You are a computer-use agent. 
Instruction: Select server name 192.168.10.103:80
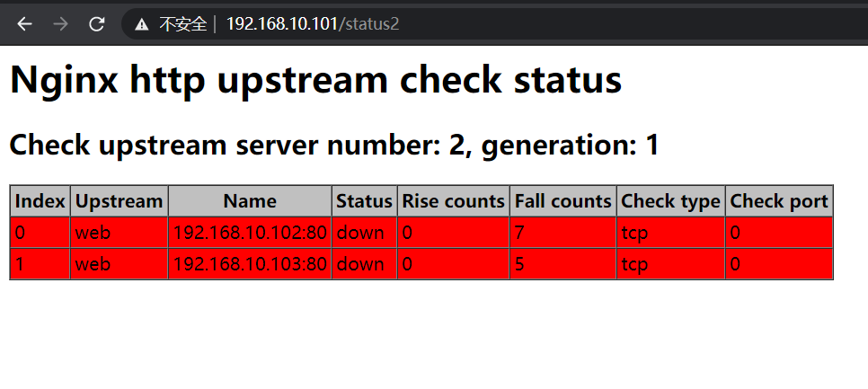250,264
